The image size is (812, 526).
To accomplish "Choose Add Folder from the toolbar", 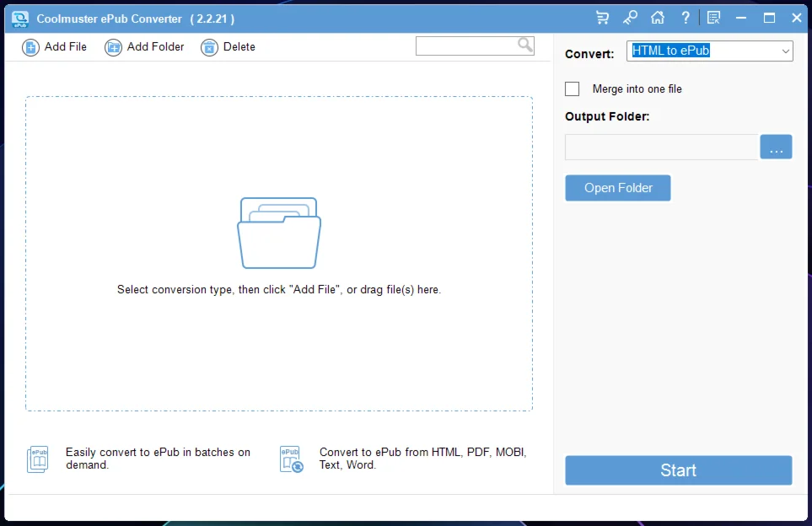I will 144,47.
